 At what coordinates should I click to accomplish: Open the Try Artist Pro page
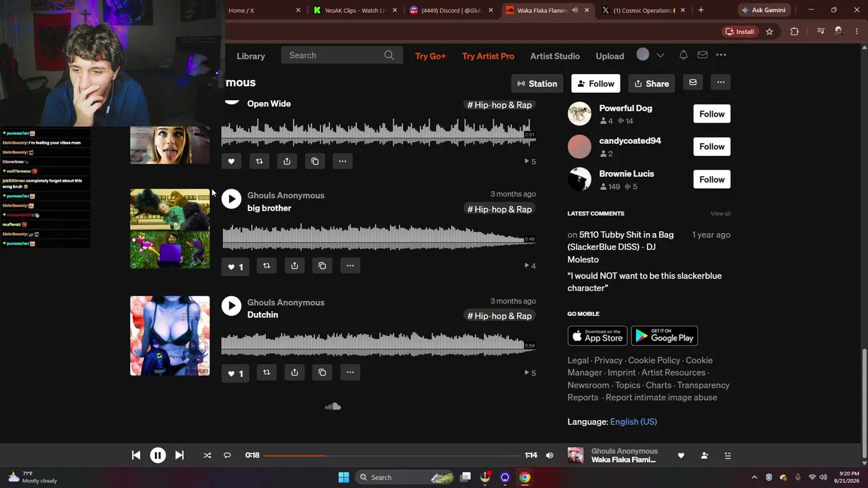coord(488,56)
